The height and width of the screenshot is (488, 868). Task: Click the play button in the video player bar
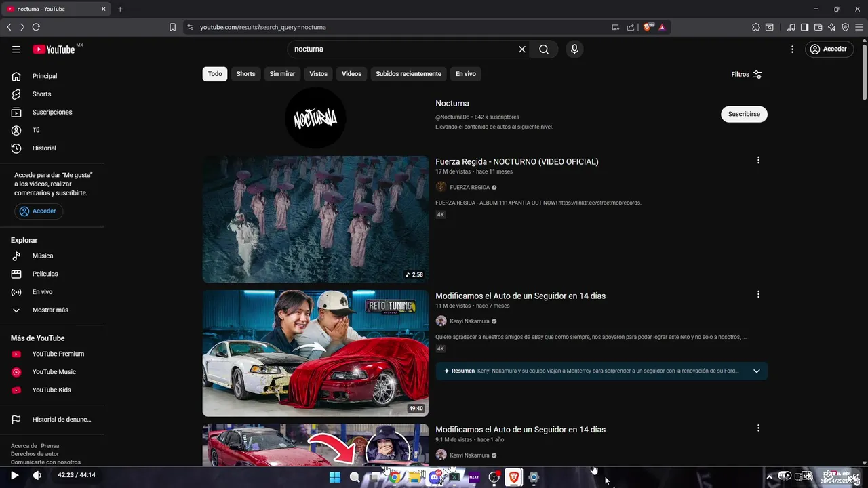pos(14,476)
